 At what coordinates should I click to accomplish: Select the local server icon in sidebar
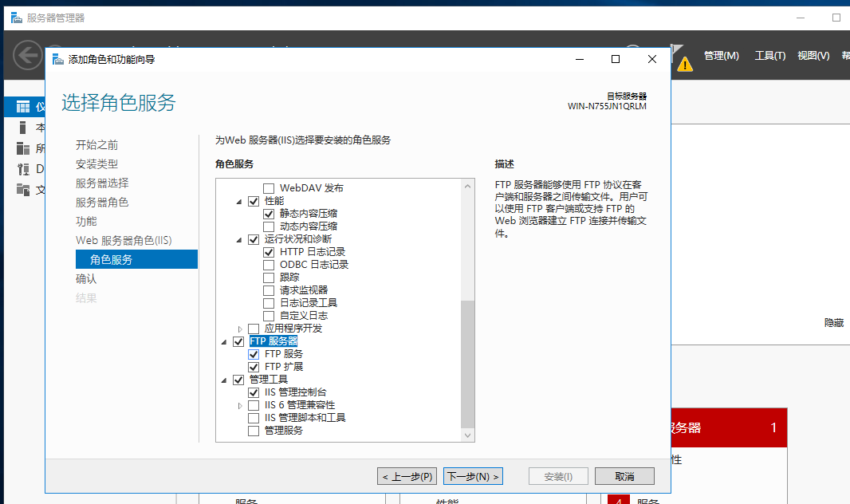click(23, 128)
